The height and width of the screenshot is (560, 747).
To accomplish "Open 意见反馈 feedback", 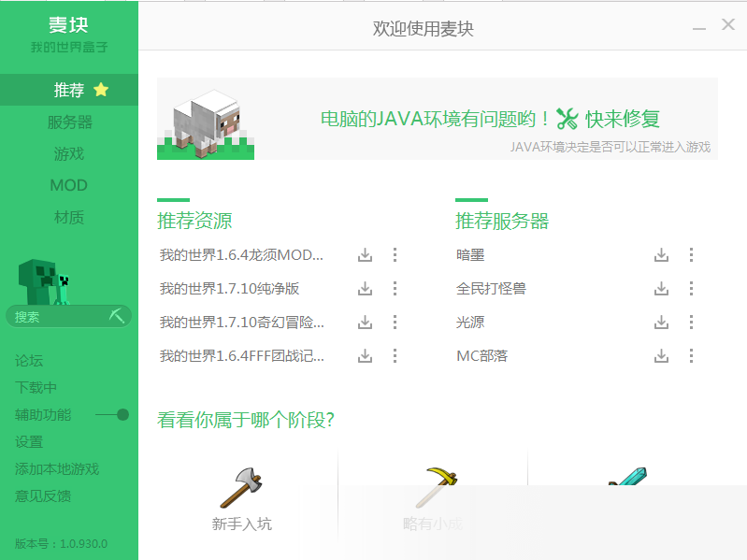I will (43, 496).
